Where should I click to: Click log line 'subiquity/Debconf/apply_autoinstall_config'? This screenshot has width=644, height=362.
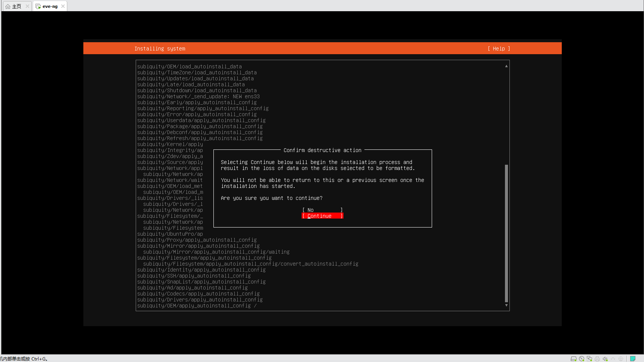point(200,132)
